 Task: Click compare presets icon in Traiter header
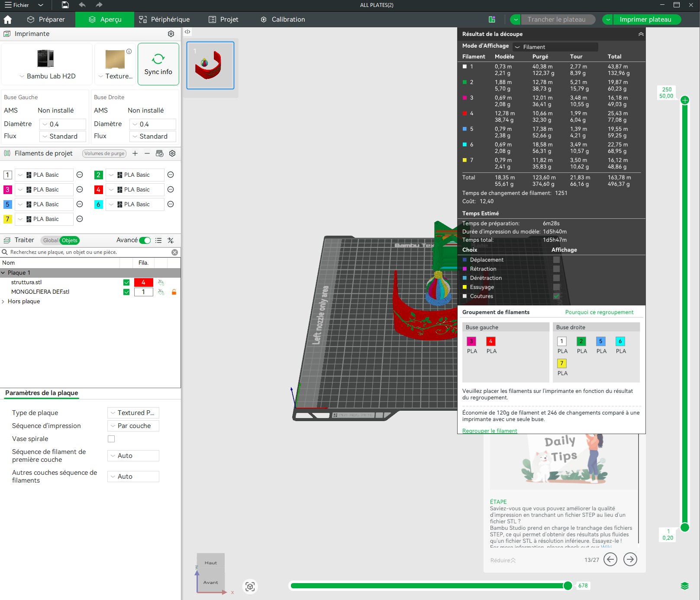(171, 240)
